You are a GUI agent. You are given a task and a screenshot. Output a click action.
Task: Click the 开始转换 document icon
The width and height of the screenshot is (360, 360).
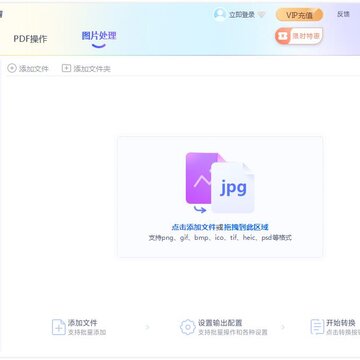(317, 327)
